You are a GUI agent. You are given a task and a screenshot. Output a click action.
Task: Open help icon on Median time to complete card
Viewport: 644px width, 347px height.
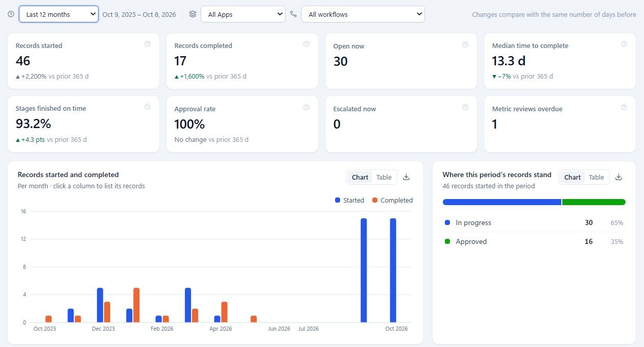pyautogui.click(x=624, y=44)
